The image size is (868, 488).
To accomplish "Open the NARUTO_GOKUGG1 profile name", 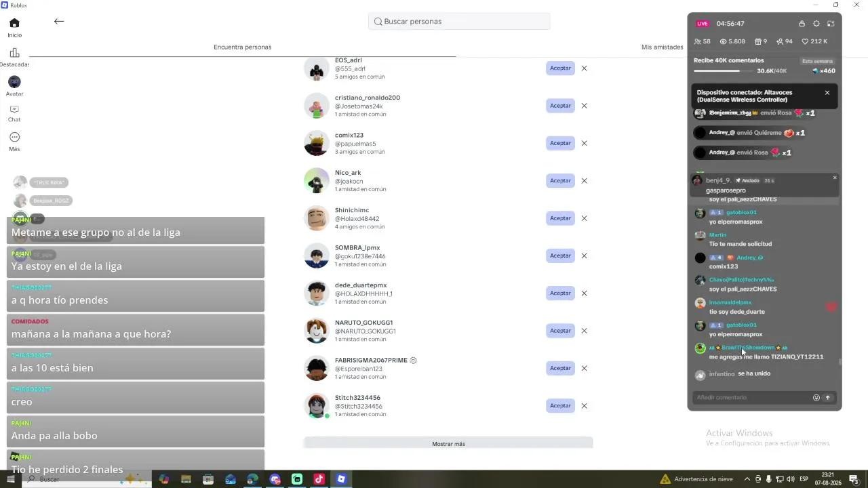I will click(363, 323).
